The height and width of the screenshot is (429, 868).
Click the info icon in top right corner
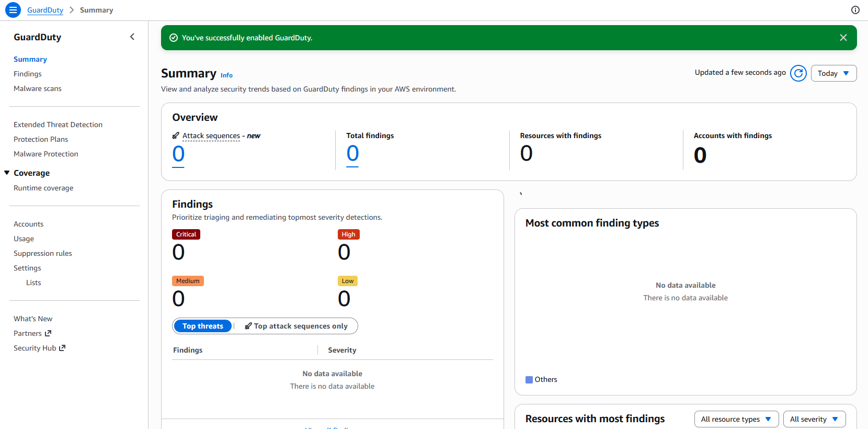pos(855,10)
